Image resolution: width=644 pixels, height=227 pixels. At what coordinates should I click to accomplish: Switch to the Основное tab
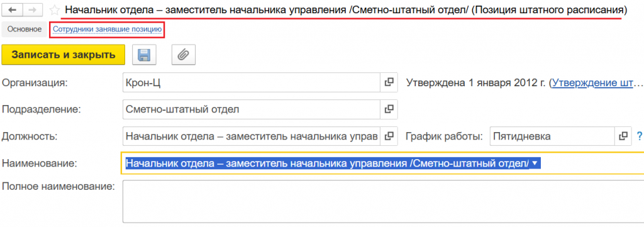pyautogui.click(x=25, y=30)
